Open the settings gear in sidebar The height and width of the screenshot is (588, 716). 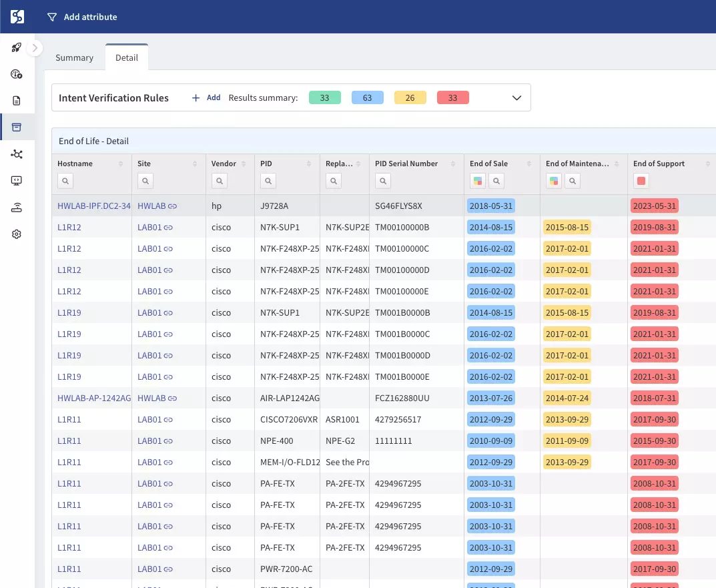tap(17, 234)
